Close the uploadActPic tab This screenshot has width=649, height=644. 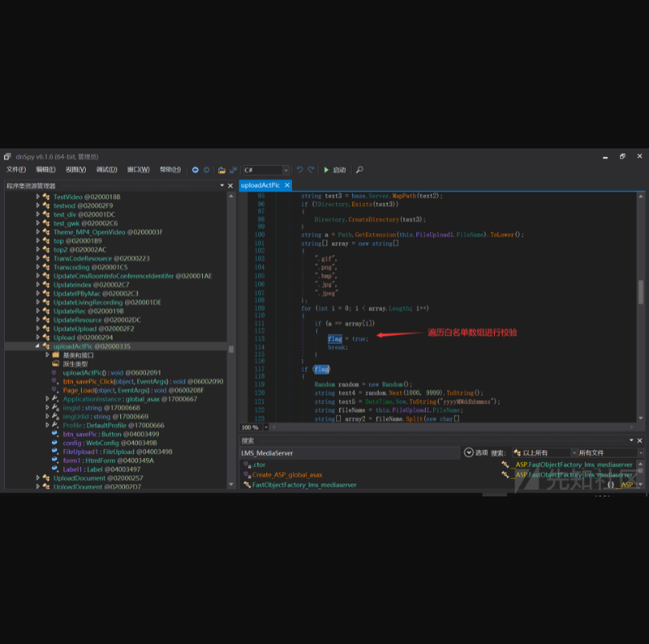coord(287,185)
